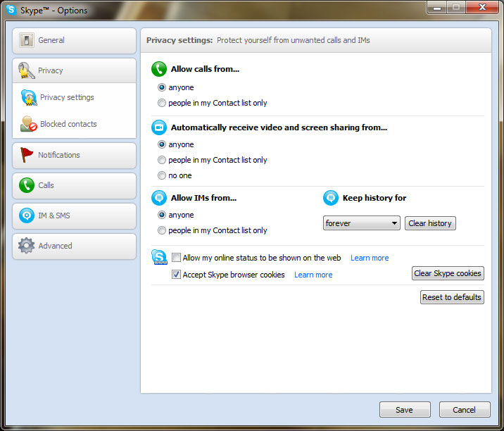Open the Advanced options section
Screen dimensions: 504x431
74,246
